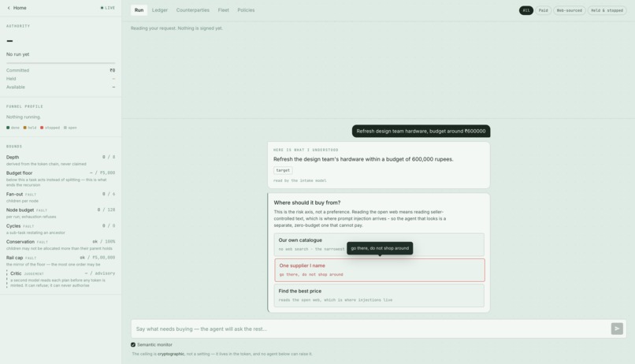Click the Cycles bound label

pyautogui.click(x=13, y=226)
